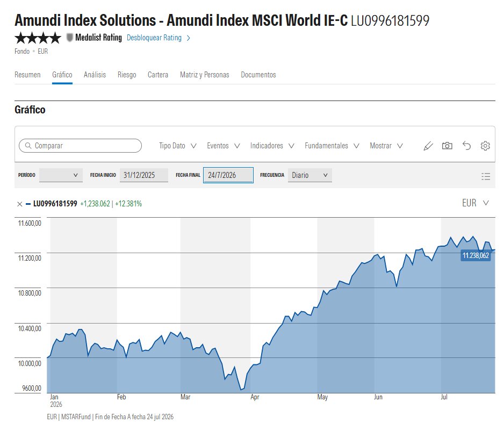Click the Fin de Fecha footer note

pyautogui.click(x=110, y=417)
